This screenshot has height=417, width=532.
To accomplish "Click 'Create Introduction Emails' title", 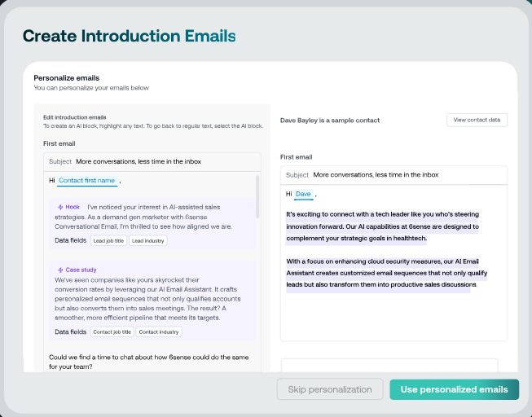I will 129,36.
